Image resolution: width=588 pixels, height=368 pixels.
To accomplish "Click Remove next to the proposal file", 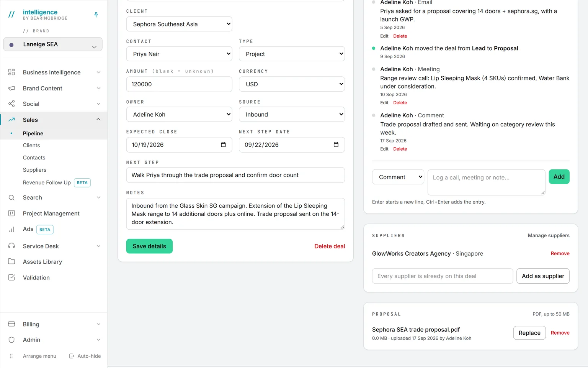I will click(560, 333).
